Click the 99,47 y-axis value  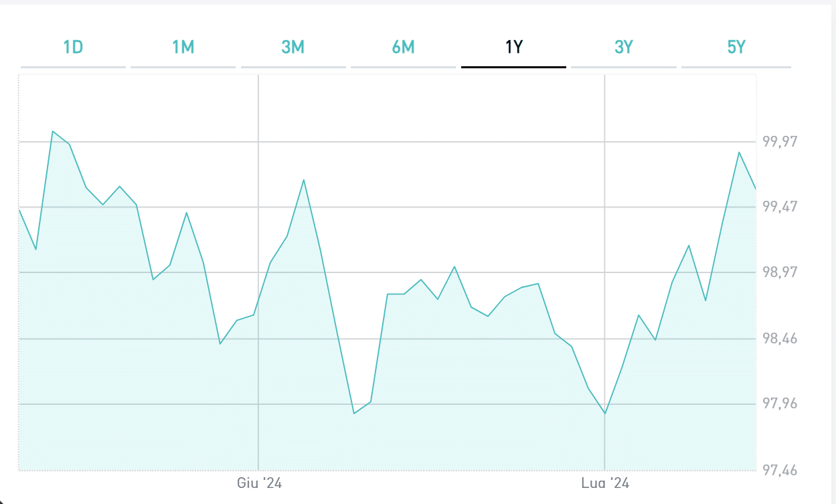point(780,206)
